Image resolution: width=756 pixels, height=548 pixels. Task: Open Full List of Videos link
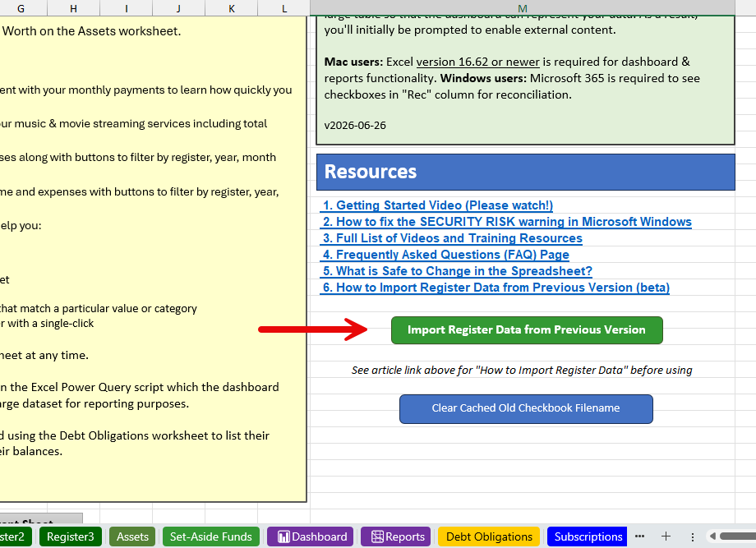click(452, 238)
